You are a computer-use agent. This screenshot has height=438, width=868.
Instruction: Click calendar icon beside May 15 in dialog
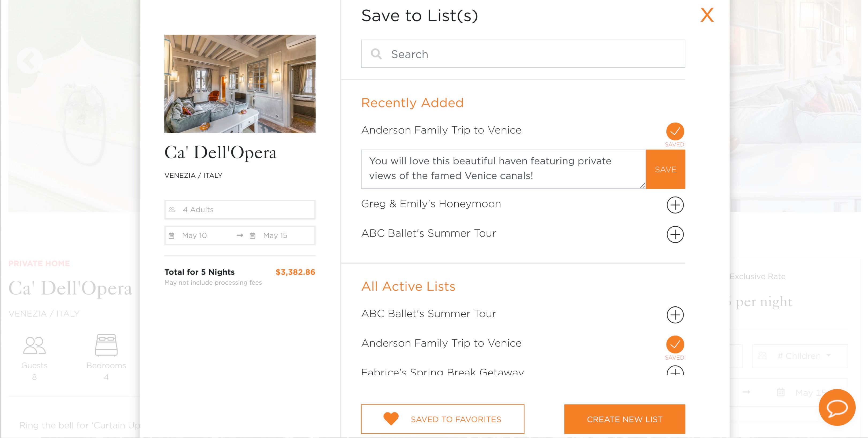(252, 236)
